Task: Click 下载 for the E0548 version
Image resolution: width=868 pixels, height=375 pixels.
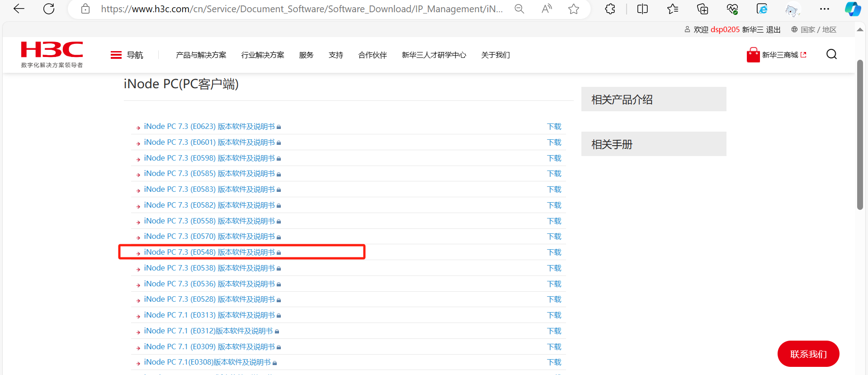Action: coord(554,252)
